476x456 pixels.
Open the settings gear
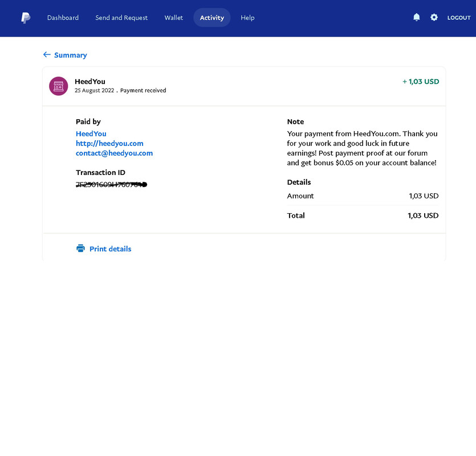coord(434,17)
